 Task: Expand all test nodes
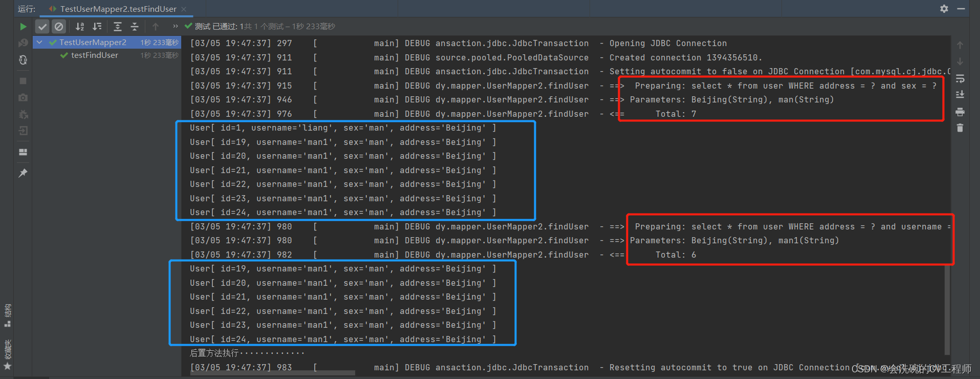(x=118, y=26)
